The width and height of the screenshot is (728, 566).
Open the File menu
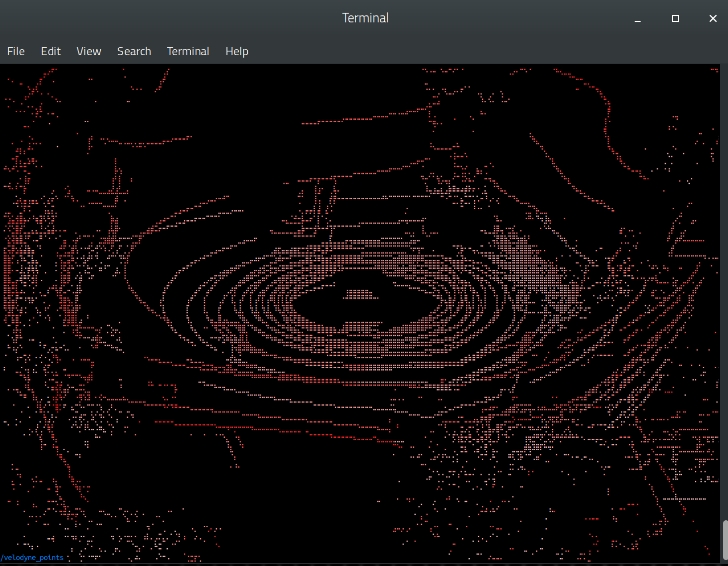click(x=16, y=51)
